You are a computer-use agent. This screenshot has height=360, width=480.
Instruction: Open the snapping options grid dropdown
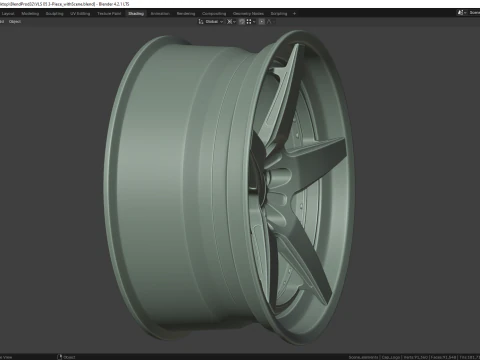point(251,22)
